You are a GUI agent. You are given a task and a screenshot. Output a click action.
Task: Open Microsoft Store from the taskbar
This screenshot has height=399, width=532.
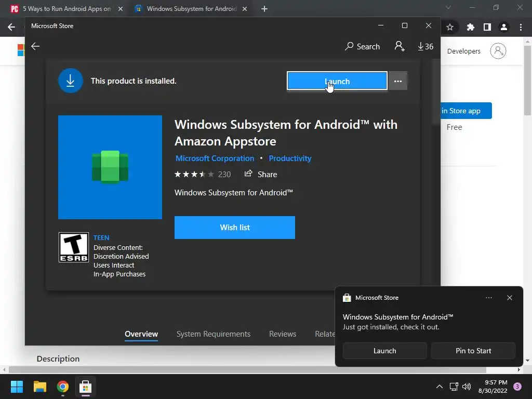(86, 387)
